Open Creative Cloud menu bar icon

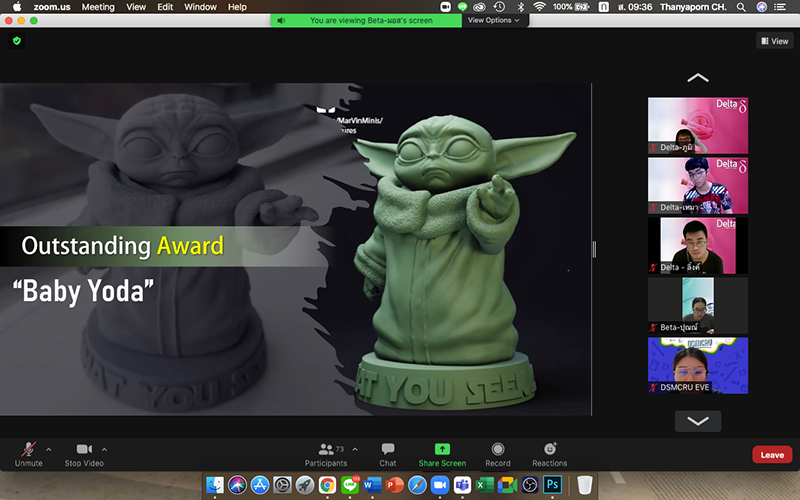(x=479, y=7)
